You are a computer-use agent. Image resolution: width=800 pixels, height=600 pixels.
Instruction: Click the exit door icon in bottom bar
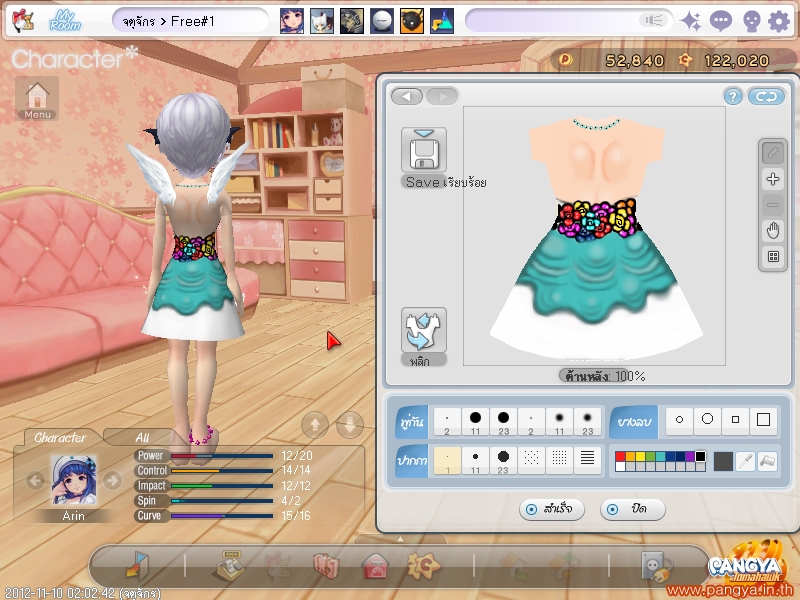[x=136, y=566]
